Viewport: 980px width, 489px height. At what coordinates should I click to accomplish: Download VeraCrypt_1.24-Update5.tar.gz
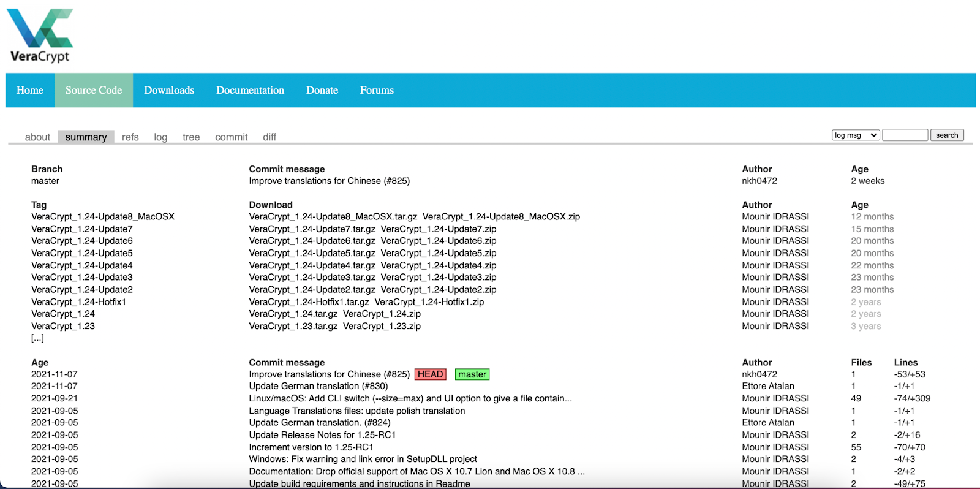pos(312,253)
